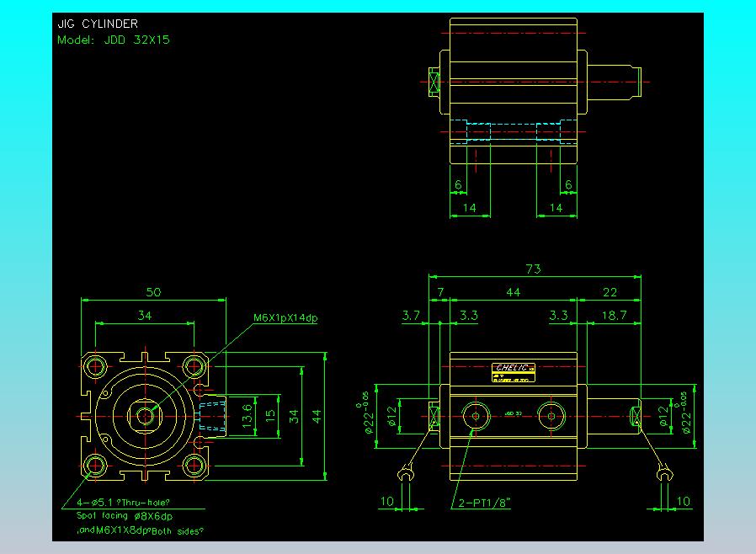Click the 7 dimension value
Image resolution: width=756 pixels, height=554 pixels.
point(439,292)
